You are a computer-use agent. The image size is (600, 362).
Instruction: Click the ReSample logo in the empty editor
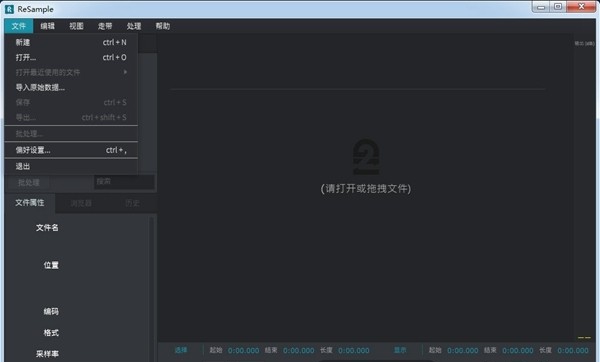coord(366,157)
